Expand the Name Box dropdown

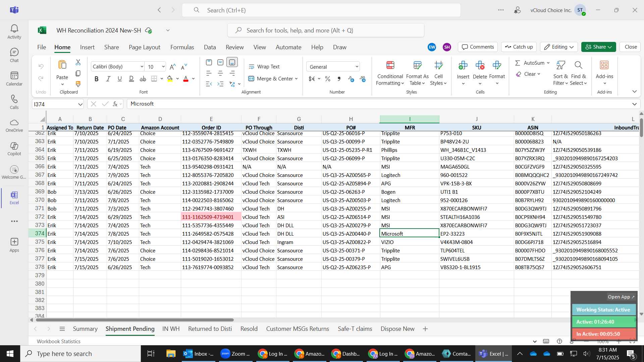pyautogui.click(x=80, y=104)
